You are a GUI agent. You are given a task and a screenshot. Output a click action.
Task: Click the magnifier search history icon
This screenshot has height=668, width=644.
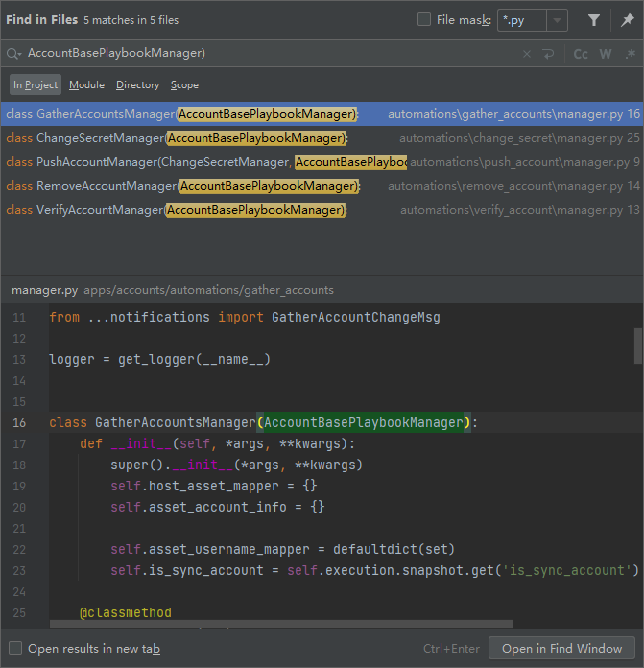(x=12, y=54)
